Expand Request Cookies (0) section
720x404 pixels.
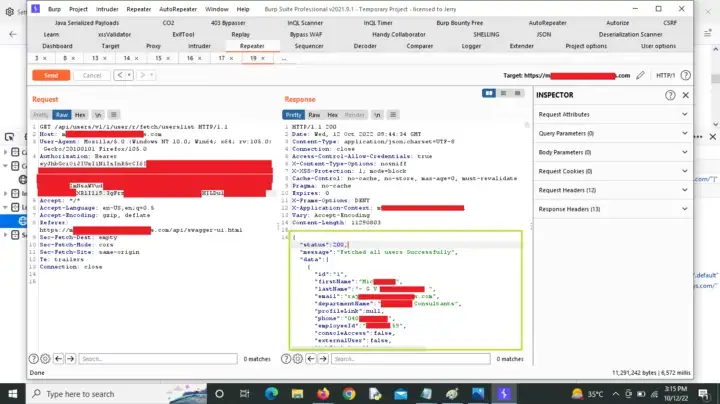613,171
